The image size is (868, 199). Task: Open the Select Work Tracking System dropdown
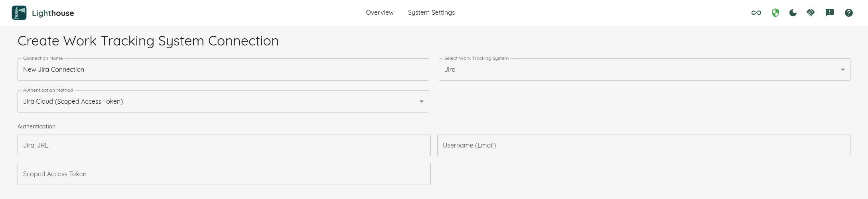pyautogui.click(x=644, y=69)
